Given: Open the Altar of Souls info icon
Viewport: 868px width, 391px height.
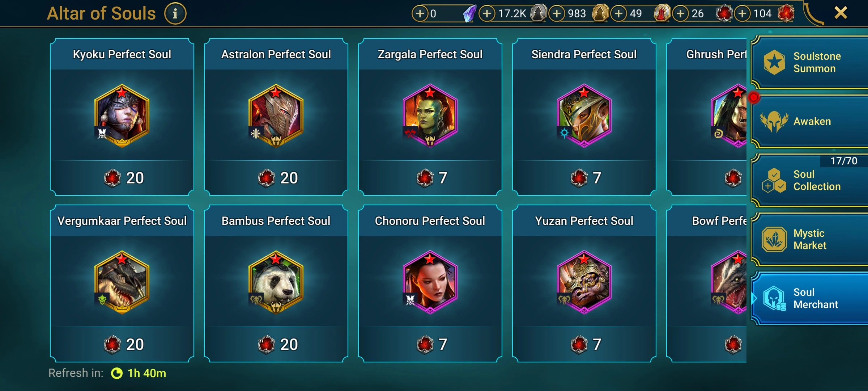Looking at the screenshot, I should 175,14.
